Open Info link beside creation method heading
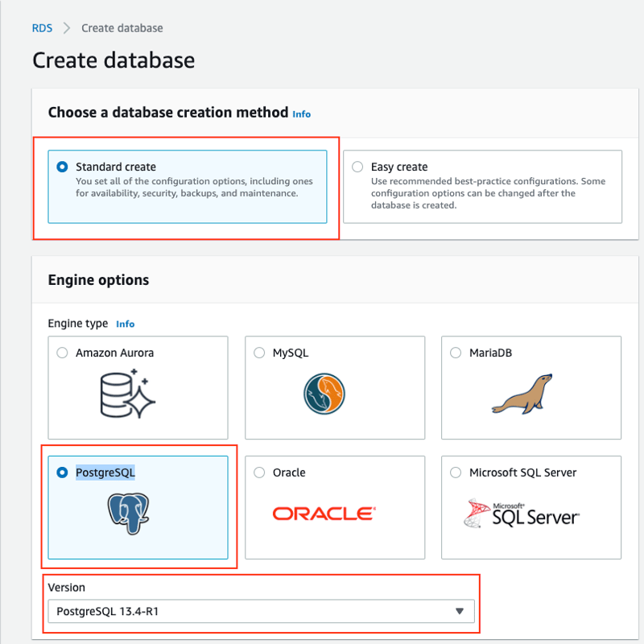This screenshot has height=644, width=644. 301,114
